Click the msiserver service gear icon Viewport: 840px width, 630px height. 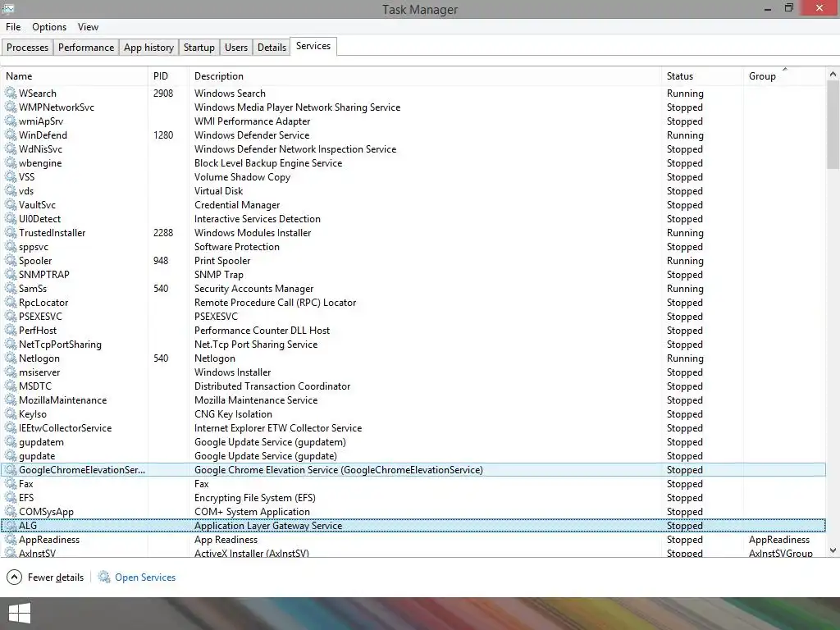(x=10, y=372)
